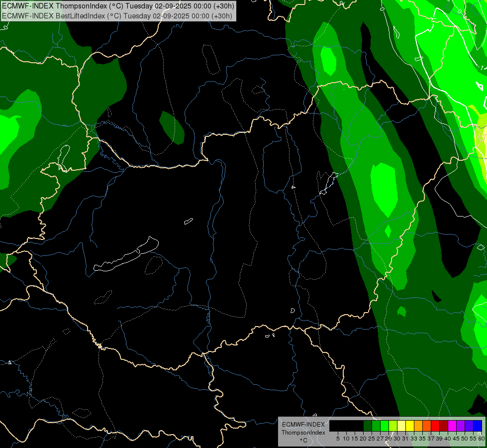Click the dark green 20-25 legend swatch
Viewport: 487px width, 448px height.
tap(368, 426)
